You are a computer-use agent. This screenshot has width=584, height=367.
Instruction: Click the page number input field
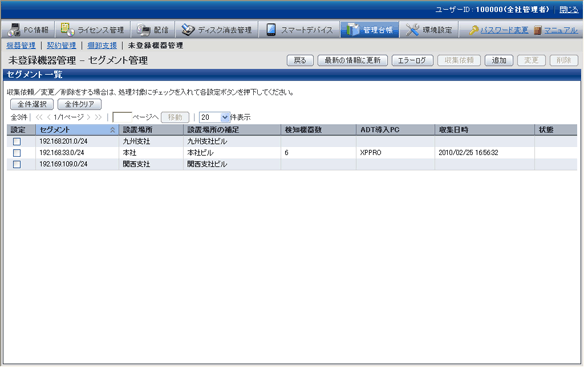click(x=122, y=117)
